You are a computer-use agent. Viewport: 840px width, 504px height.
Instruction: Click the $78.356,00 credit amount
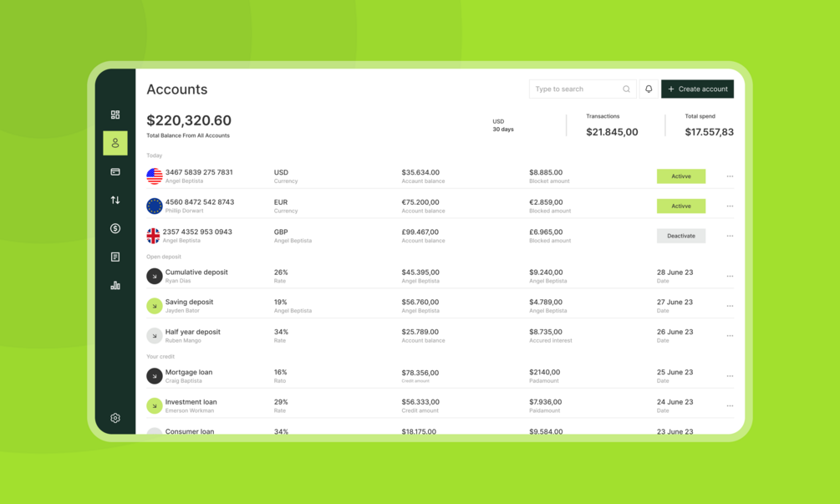click(x=420, y=373)
